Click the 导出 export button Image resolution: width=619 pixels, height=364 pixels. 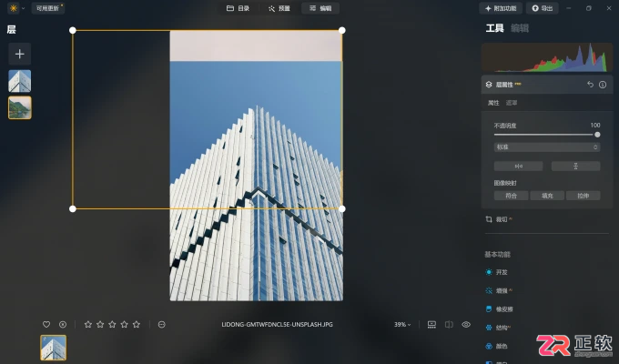click(542, 8)
